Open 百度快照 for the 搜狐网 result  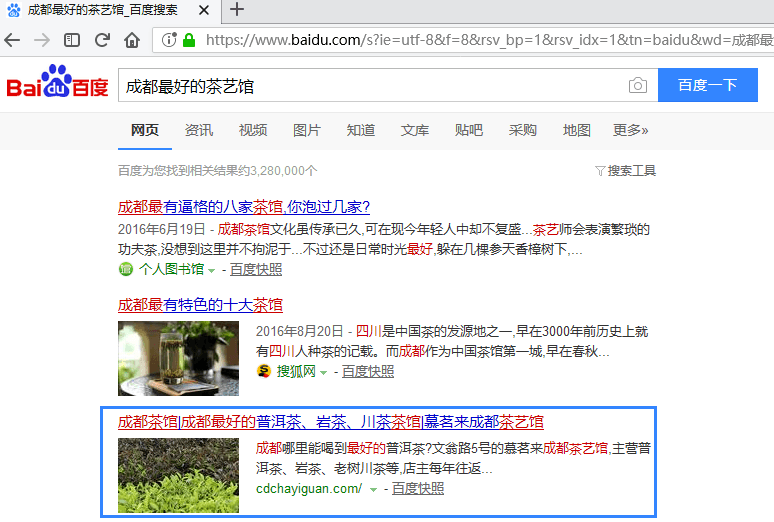[368, 371]
